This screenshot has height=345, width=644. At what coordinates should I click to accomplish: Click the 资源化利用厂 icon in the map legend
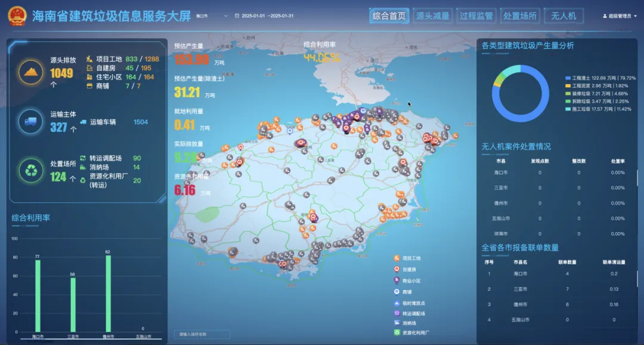coord(397,332)
